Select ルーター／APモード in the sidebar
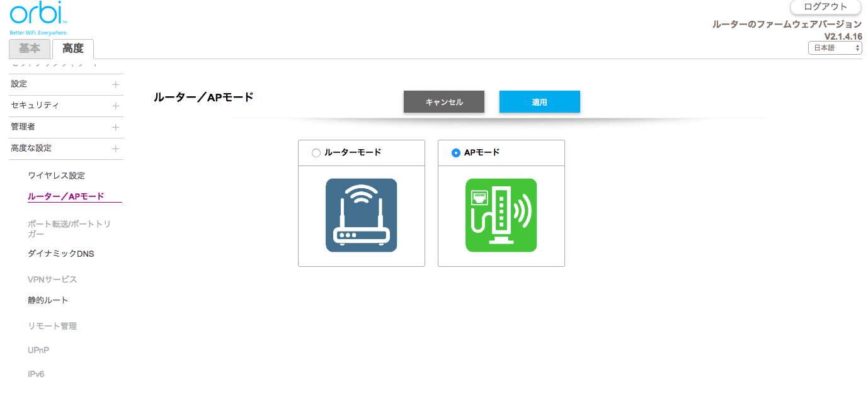Screen dimensions: 868x394 click(66, 196)
